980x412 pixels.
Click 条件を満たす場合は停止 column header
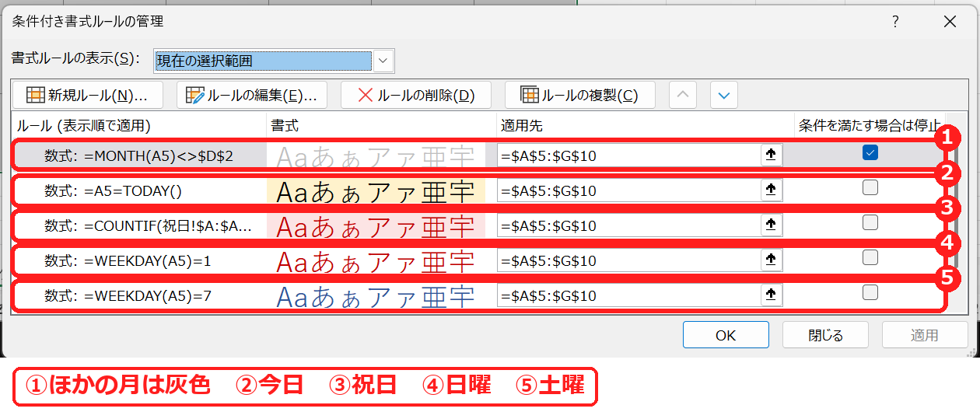[870, 125]
